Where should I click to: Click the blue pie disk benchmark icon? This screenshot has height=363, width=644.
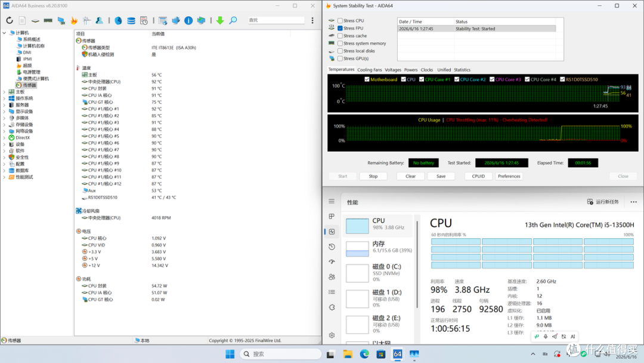(x=118, y=20)
